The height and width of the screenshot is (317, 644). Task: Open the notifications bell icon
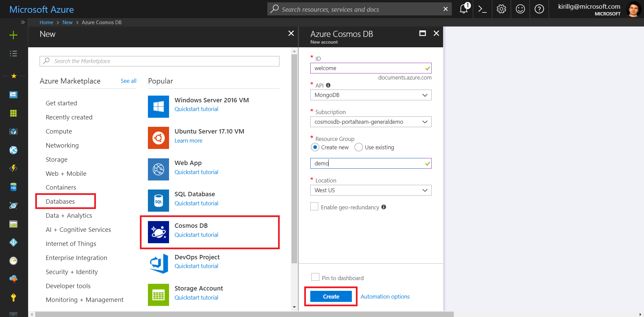click(x=464, y=9)
